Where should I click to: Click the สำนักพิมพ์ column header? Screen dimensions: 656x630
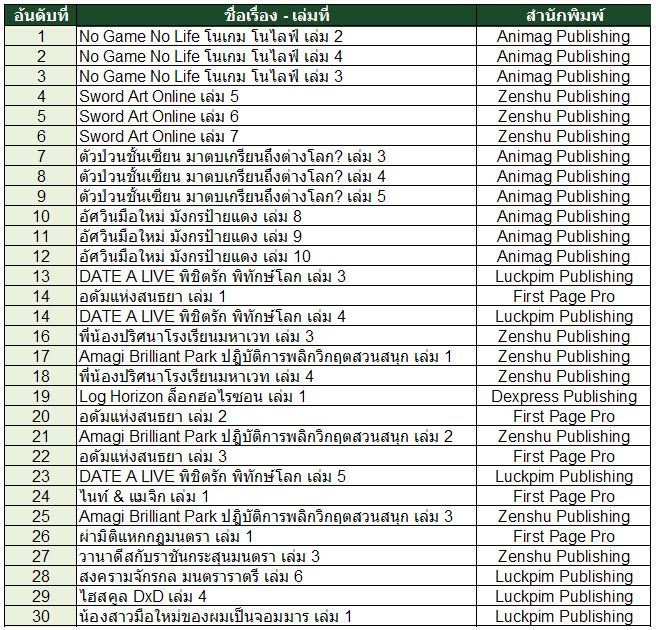pyautogui.click(x=564, y=15)
